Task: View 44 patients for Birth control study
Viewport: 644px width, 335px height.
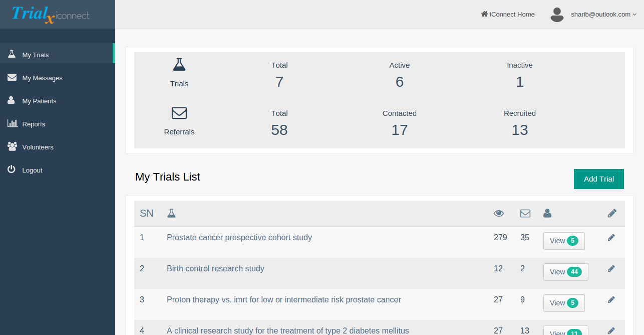Action: (x=565, y=272)
